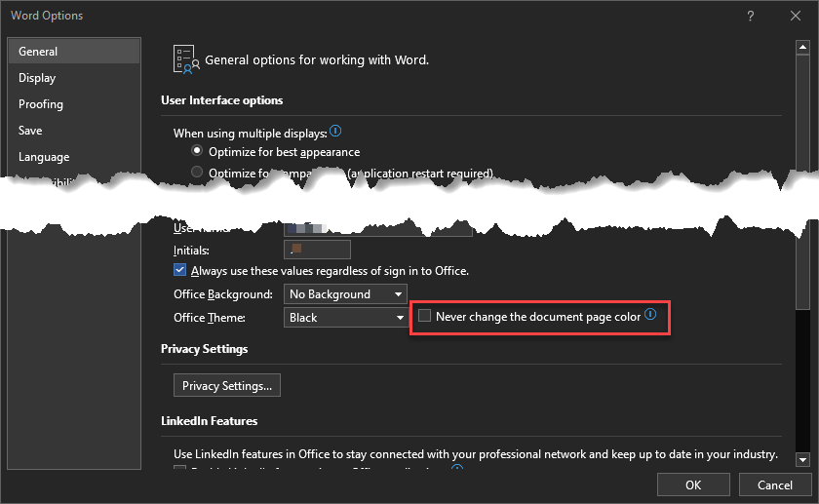Click the scrollbar up arrow
Viewport: 819px width, 504px height.
[x=802, y=47]
